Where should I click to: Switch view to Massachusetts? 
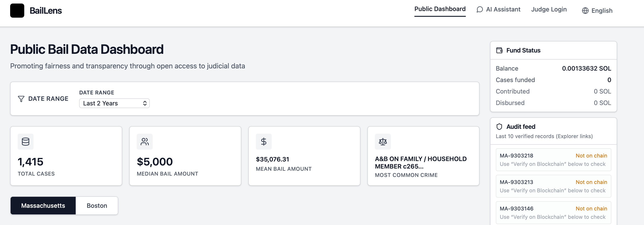click(43, 206)
